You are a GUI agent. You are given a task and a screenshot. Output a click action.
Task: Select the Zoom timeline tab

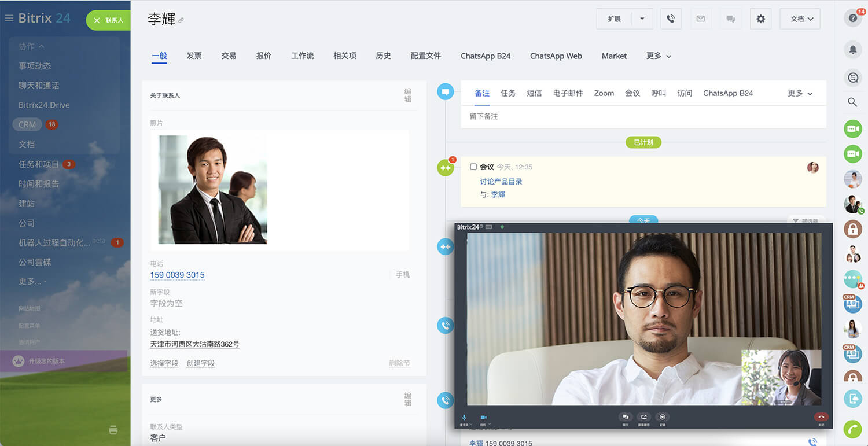click(x=604, y=93)
